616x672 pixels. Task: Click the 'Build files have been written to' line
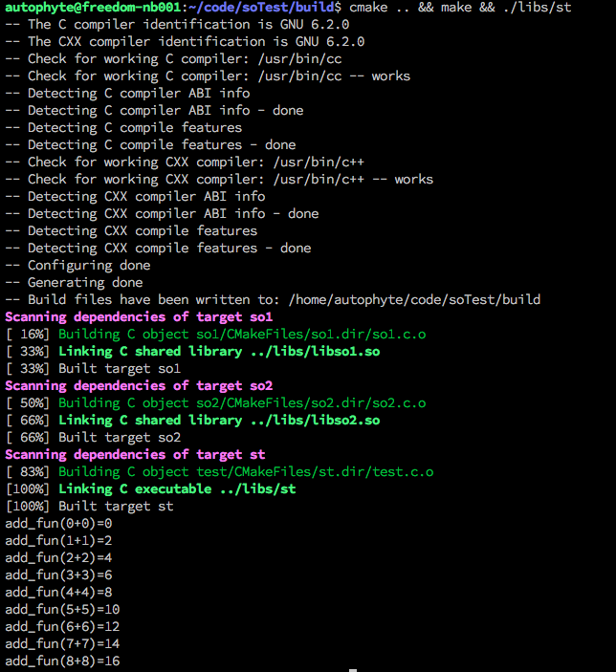[273, 299]
